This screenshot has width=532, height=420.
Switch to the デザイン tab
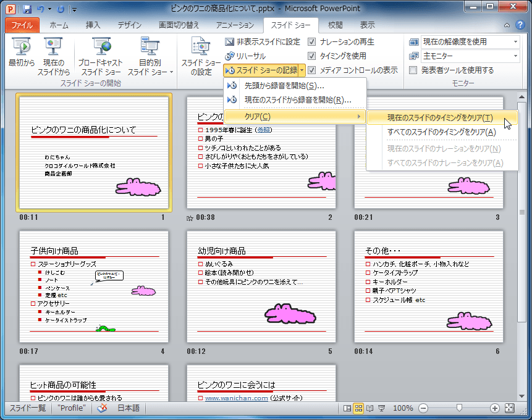point(130,25)
